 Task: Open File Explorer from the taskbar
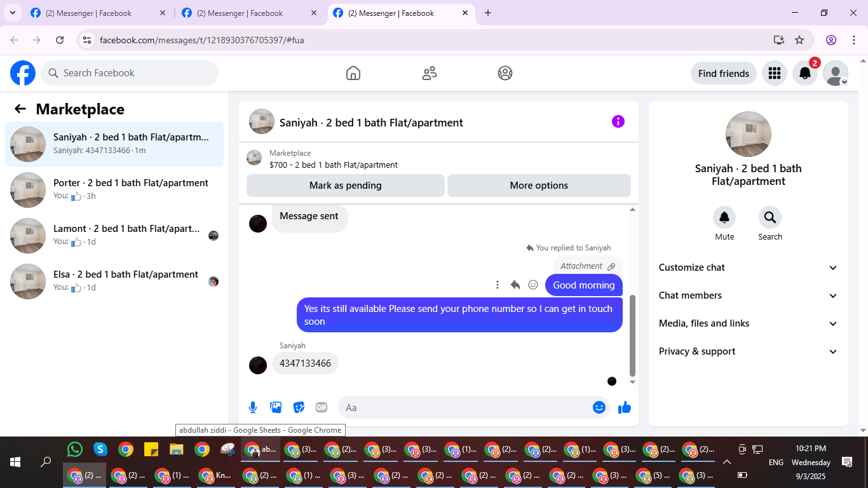click(177, 449)
